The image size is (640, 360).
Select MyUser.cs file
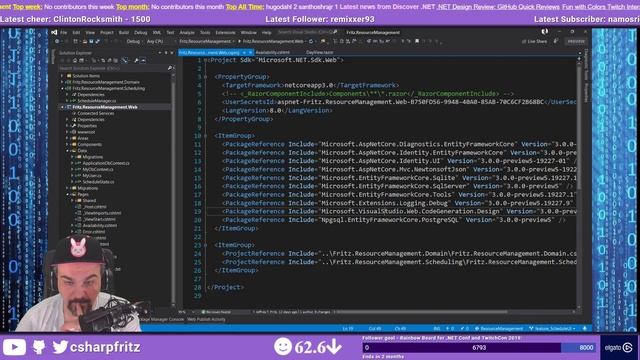point(92,176)
